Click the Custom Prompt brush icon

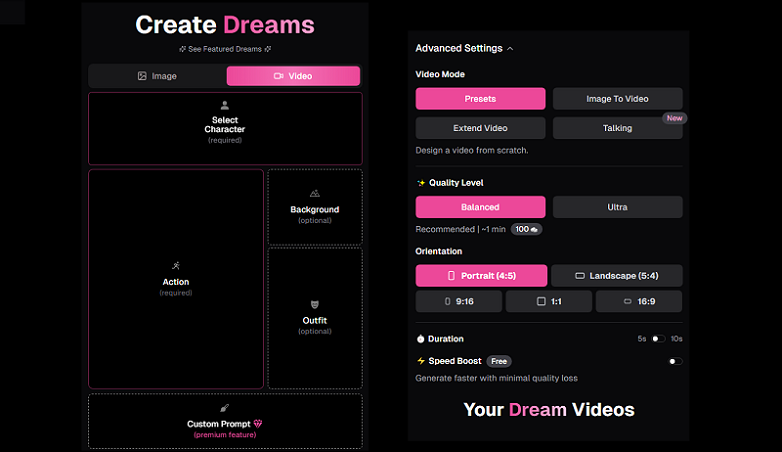tap(225, 408)
